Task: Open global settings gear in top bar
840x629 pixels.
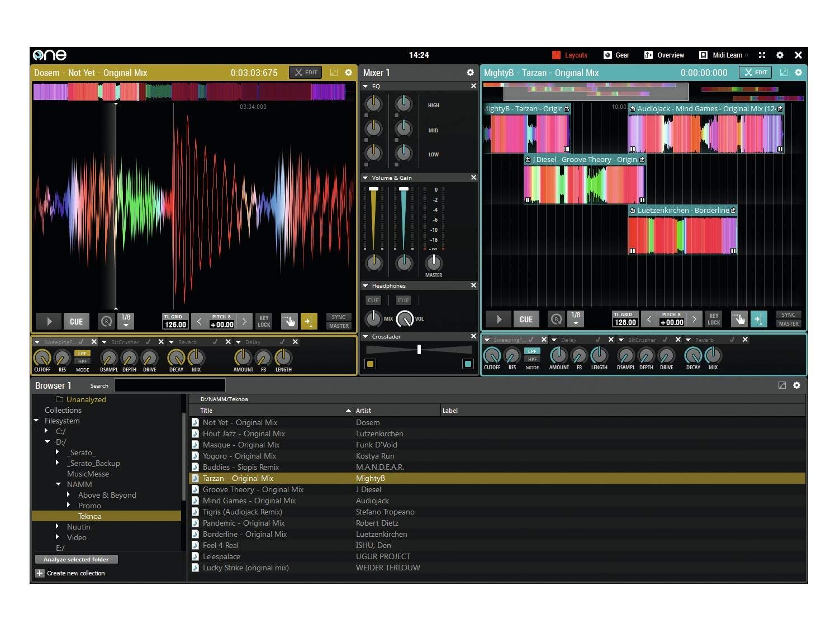Action: pyautogui.click(x=780, y=55)
